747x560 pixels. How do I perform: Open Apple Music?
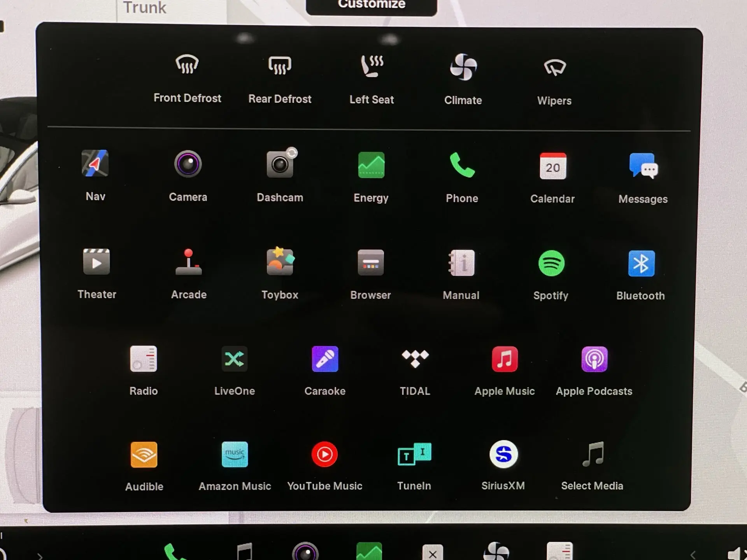[x=505, y=371]
